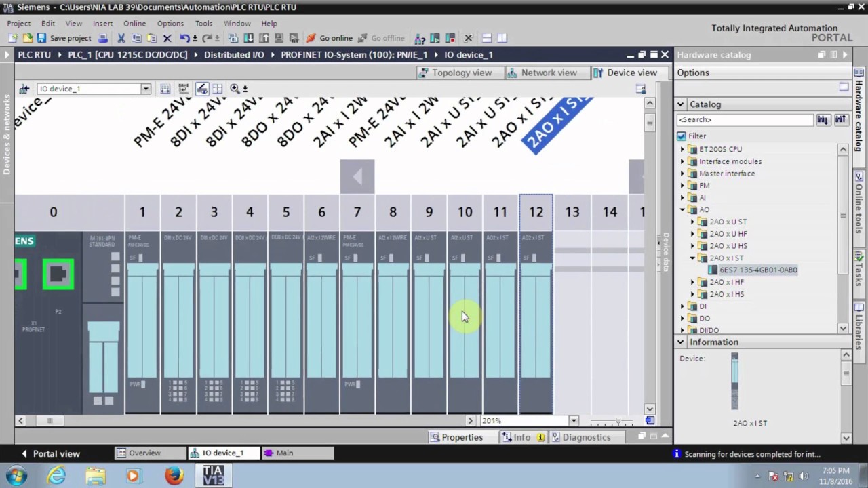Toggle the catalog Filter checkbox

682,136
